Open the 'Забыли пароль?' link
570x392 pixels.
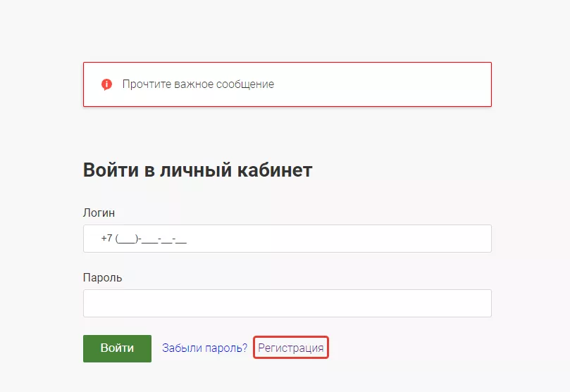click(x=204, y=348)
